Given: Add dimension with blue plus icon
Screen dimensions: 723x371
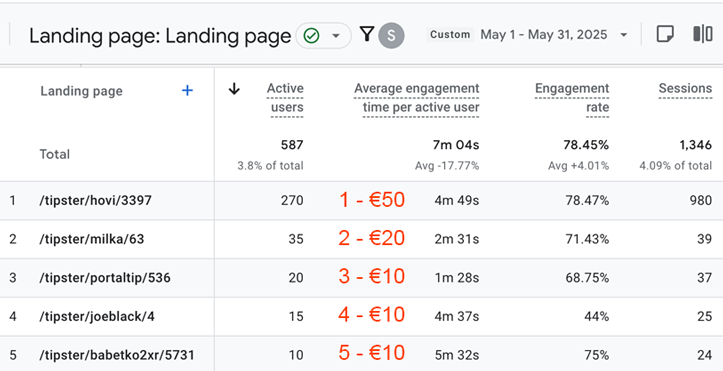Looking at the screenshot, I should (187, 91).
